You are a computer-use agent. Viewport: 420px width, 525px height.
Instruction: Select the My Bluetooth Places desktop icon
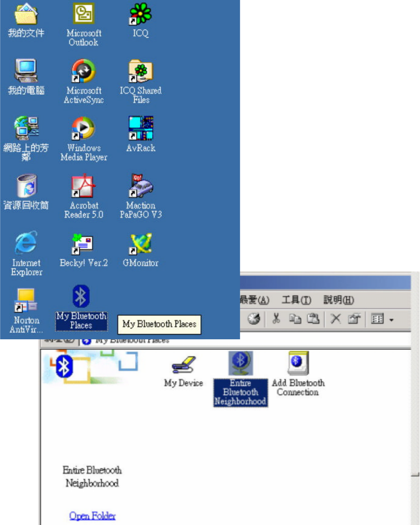coord(81,308)
